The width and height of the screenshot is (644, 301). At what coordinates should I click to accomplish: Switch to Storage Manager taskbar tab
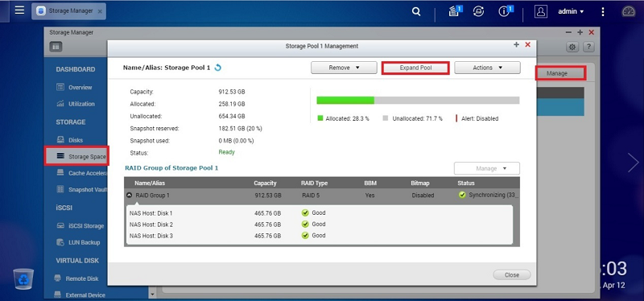tap(69, 11)
